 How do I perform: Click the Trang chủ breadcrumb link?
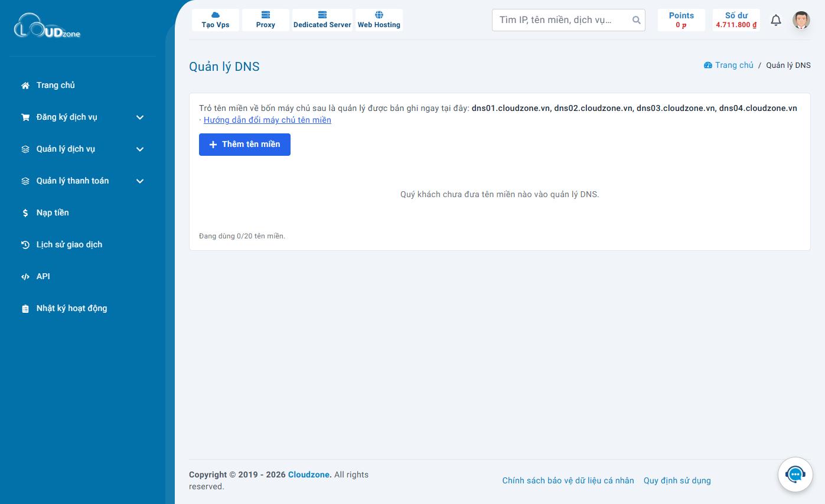[x=734, y=65]
